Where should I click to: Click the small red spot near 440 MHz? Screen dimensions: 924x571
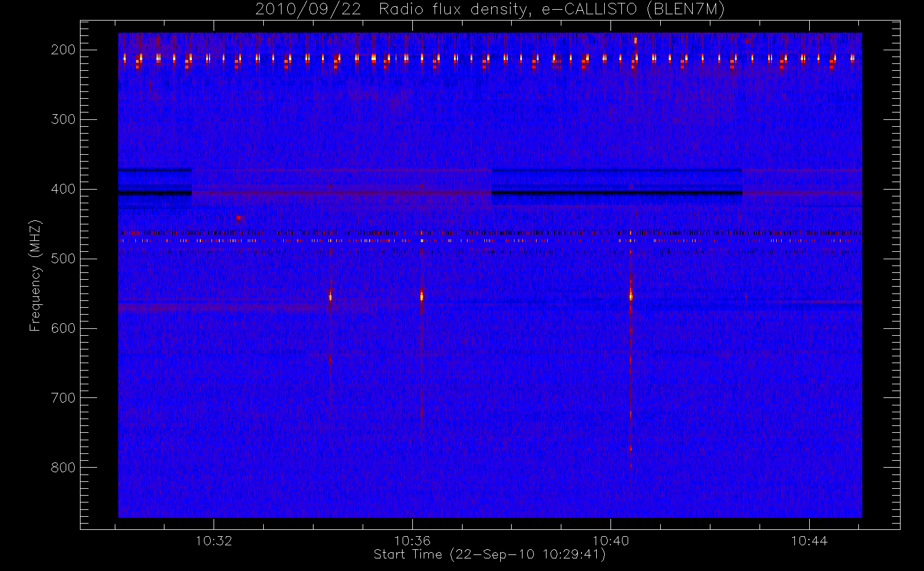239,218
